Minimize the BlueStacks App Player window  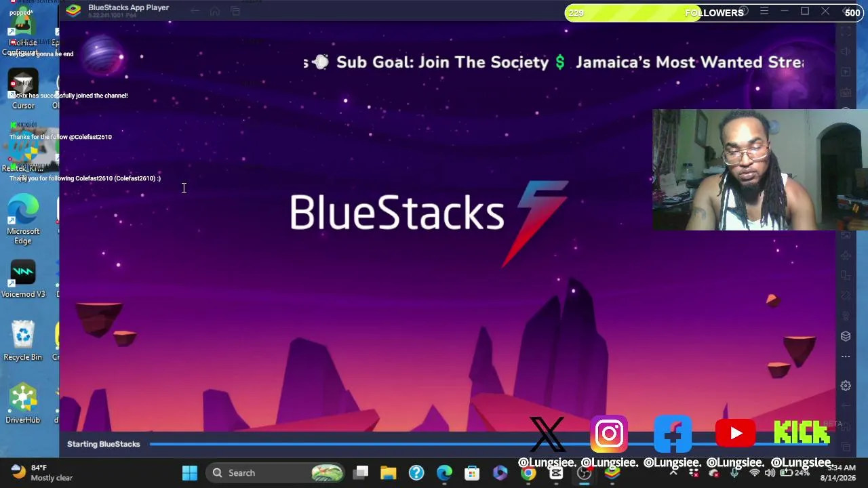click(x=785, y=11)
